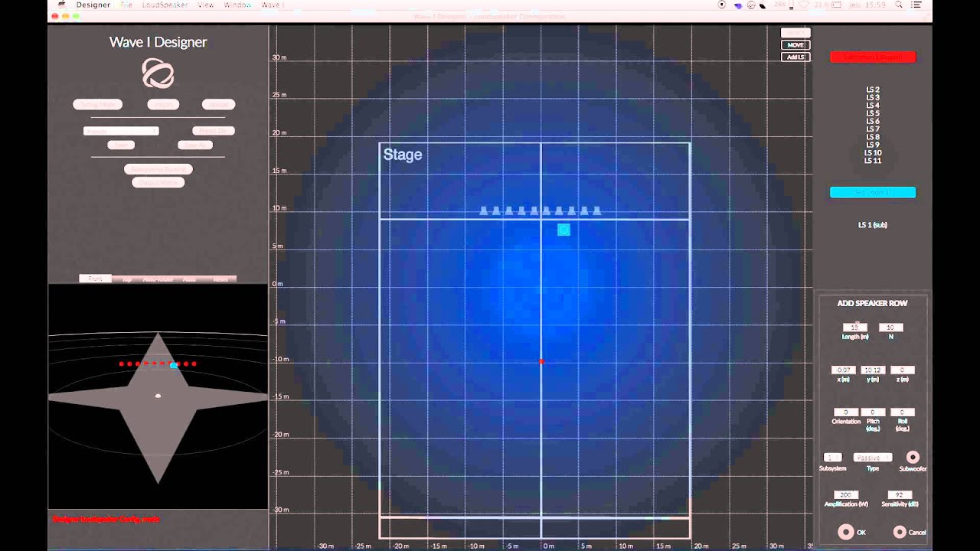The image size is (980, 551).
Task: Switch to Top view tab
Action: [x=127, y=279]
